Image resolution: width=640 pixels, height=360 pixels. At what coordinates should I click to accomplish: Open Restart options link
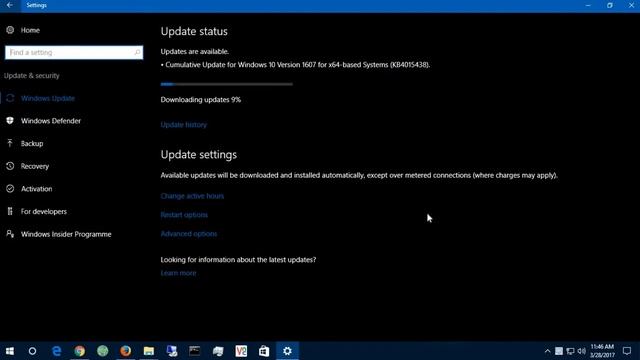184,215
